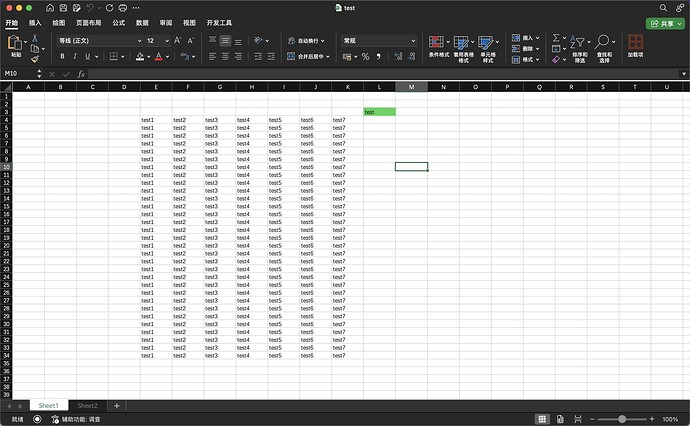This screenshot has height=426, width=690.
Task: Click the Format as Table button
Action: pyautogui.click(x=463, y=48)
